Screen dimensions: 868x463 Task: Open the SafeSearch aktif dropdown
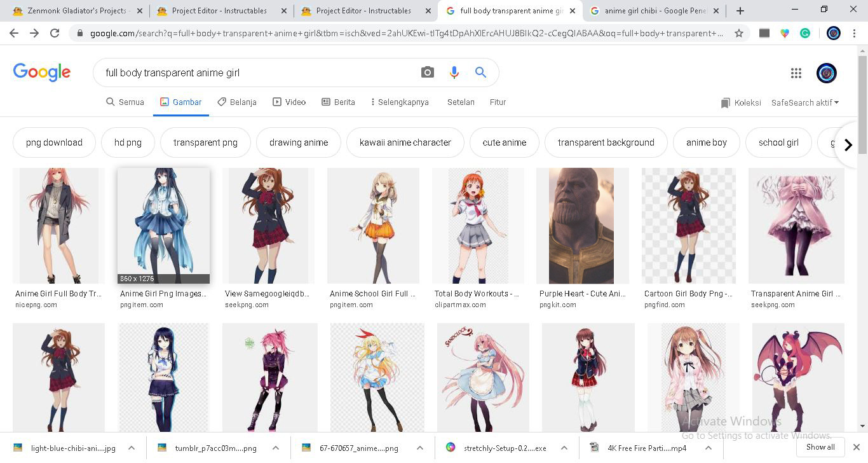pyautogui.click(x=804, y=102)
